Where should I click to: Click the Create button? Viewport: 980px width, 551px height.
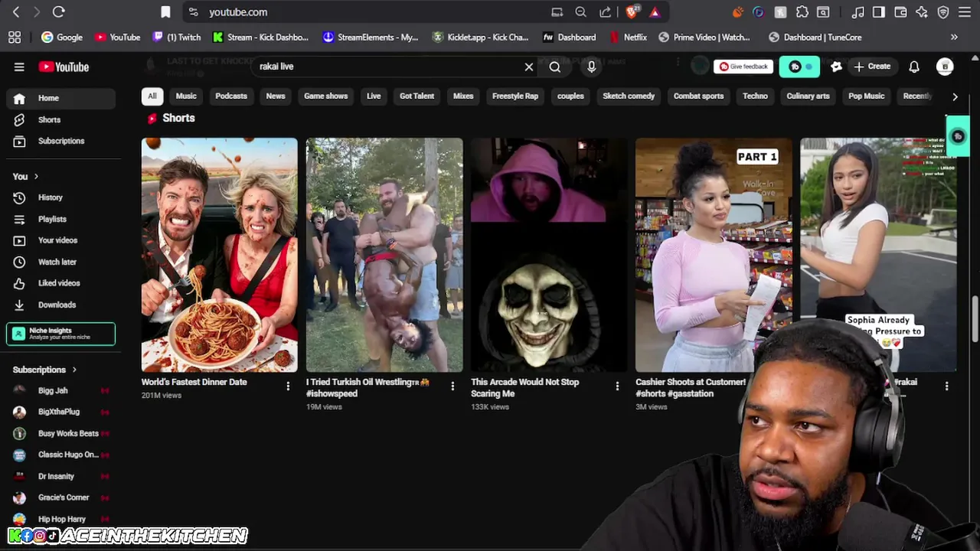(x=872, y=67)
